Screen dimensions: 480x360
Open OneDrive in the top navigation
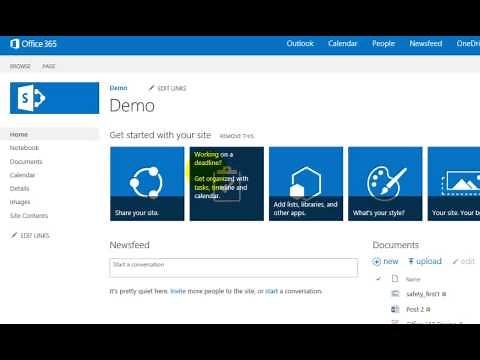(468, 44)
